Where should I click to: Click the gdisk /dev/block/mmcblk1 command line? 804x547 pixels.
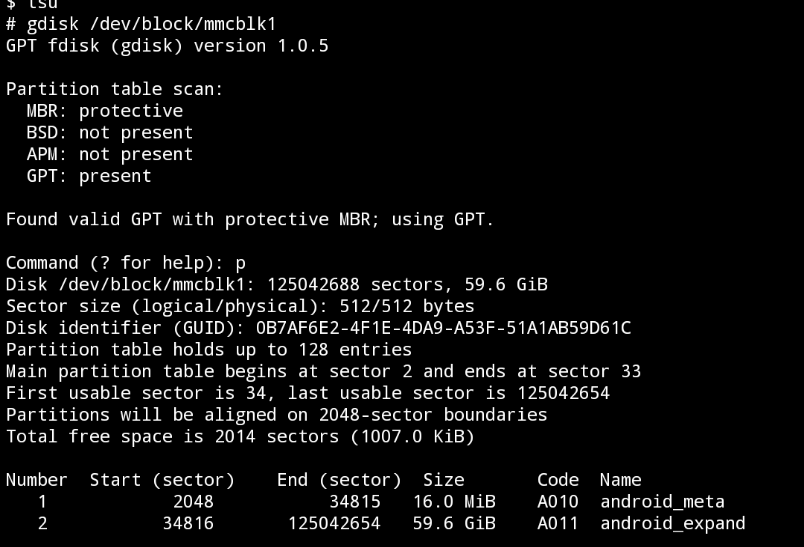click(141, 24)
